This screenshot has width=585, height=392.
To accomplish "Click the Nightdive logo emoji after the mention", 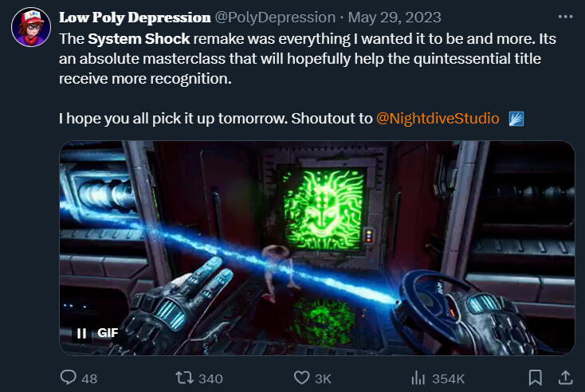I will tap(516, 119).
